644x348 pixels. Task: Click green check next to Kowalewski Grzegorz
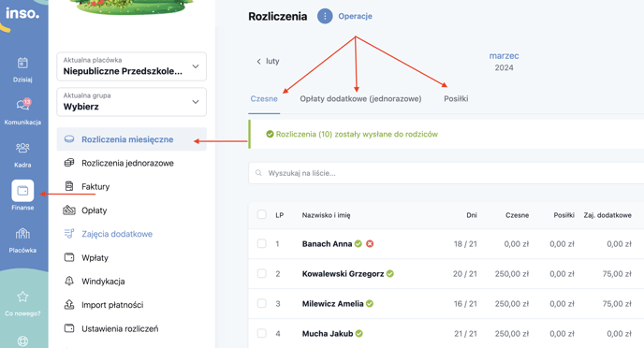coord(390,273)
